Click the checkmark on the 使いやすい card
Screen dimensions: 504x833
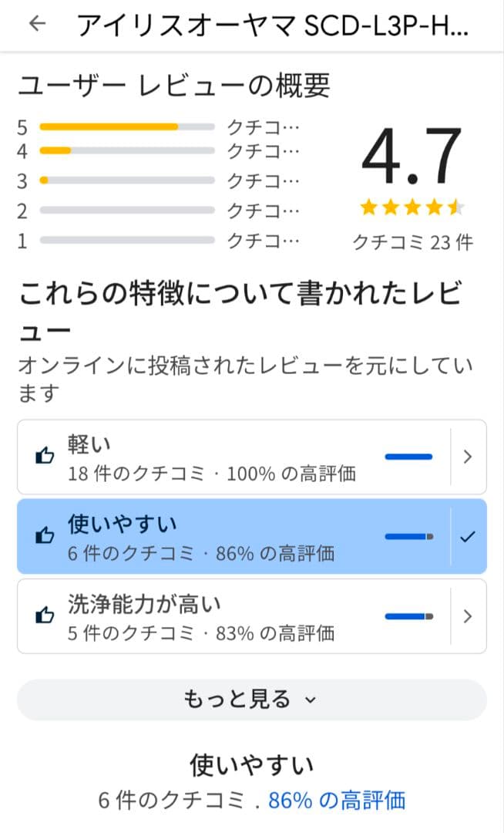[468, 535]
